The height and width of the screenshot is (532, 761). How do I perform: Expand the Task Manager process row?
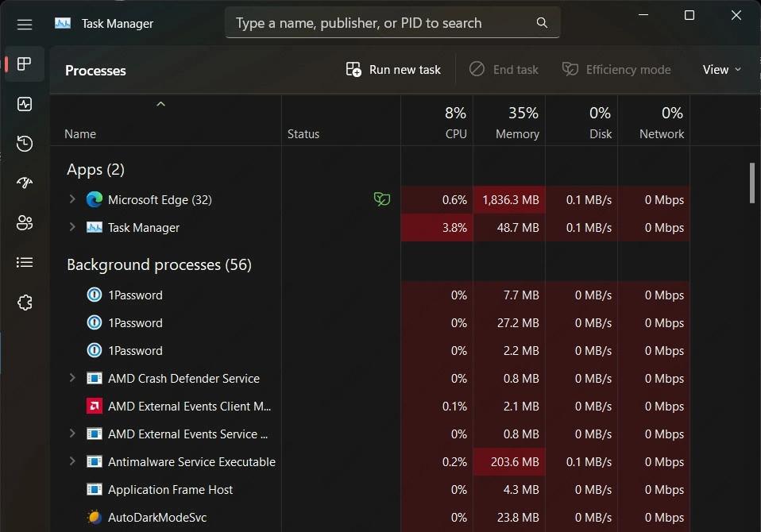click(x=72, y=227)
